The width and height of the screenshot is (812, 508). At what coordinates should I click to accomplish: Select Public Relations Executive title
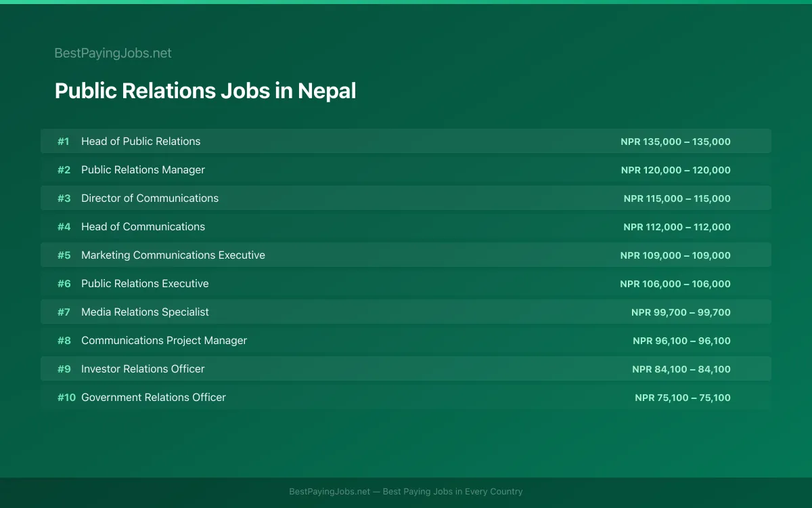coord(145,284)
